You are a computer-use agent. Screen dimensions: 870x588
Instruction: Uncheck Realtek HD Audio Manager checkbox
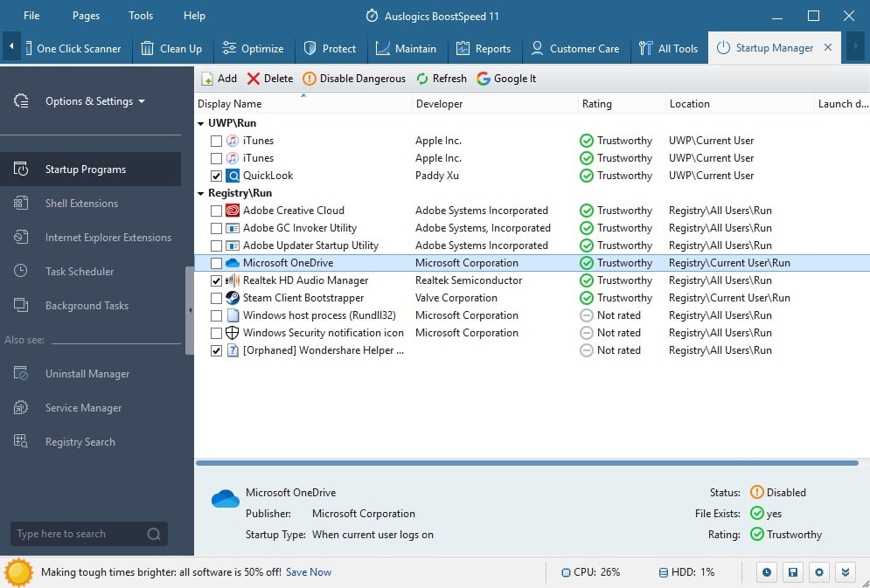216,280
